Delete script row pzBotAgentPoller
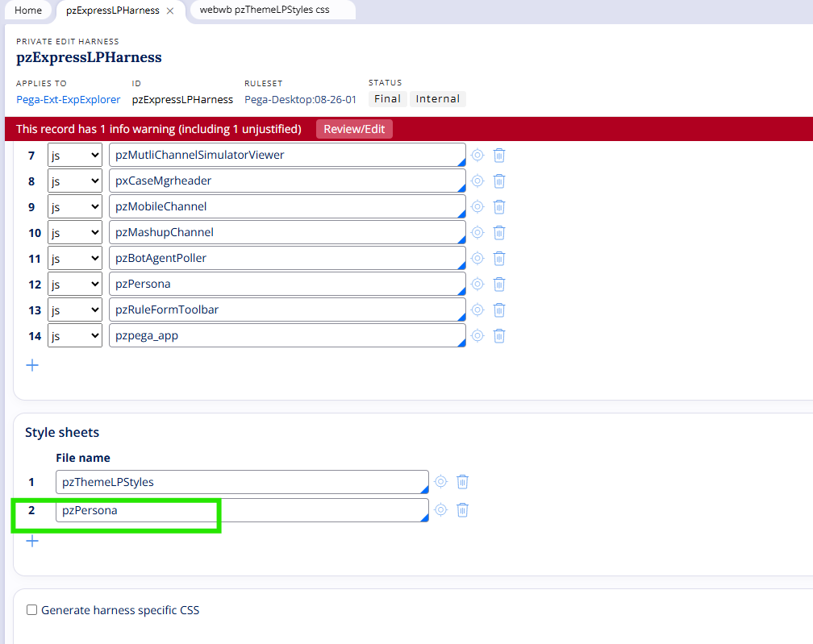The height and width of the screenshot is (644, 813). click(499, 258)
